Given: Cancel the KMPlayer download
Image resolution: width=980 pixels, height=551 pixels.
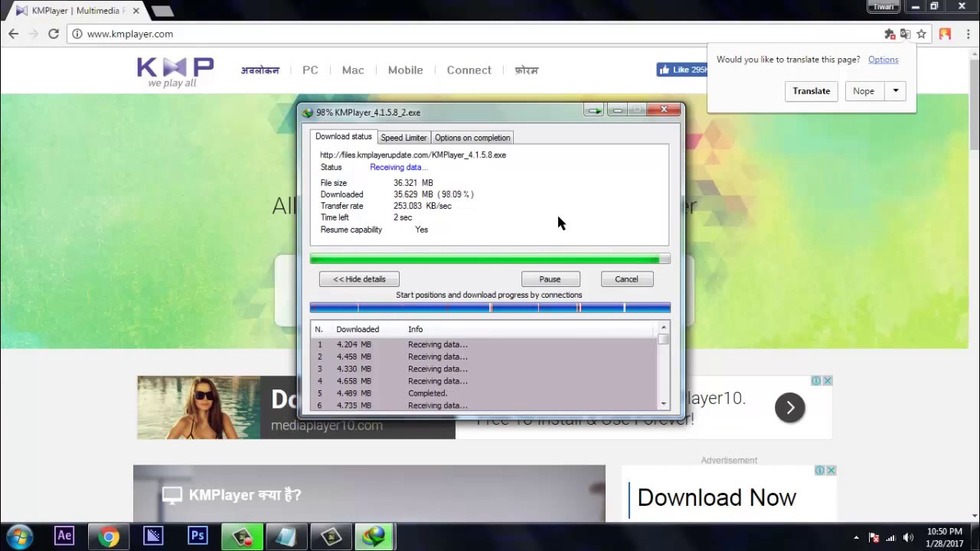Looking at the screenshot, I should [x=626, y=279].
